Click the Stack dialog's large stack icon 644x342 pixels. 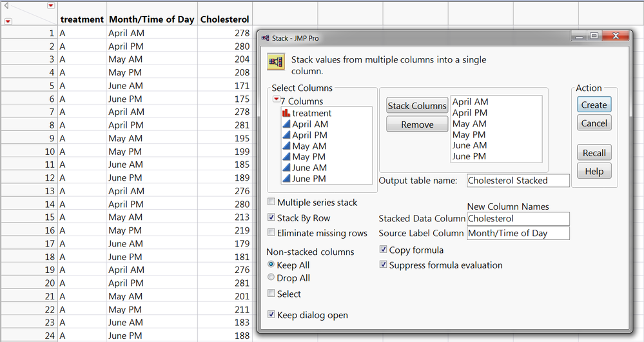click(277, 63)
